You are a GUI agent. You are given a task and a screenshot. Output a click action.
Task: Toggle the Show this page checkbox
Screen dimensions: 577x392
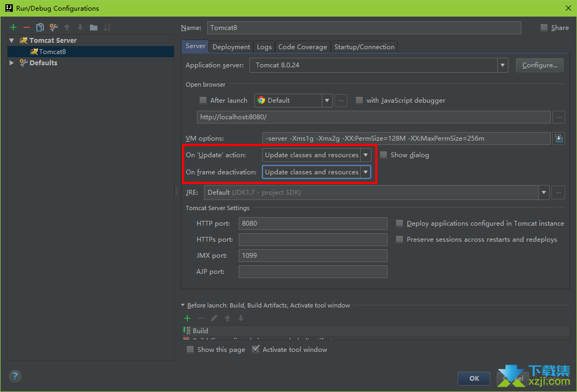click(x=190, y=349)
